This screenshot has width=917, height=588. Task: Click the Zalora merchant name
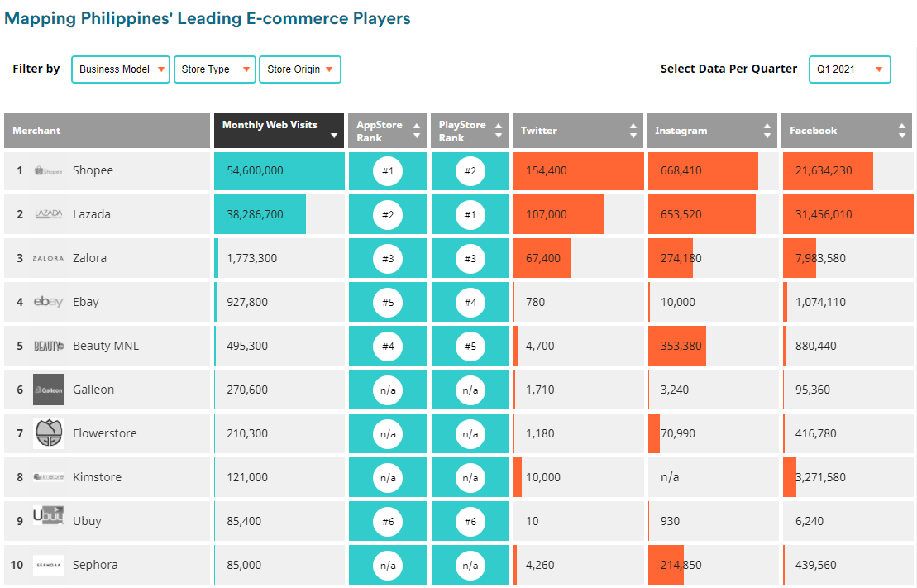tap(89, 258)
